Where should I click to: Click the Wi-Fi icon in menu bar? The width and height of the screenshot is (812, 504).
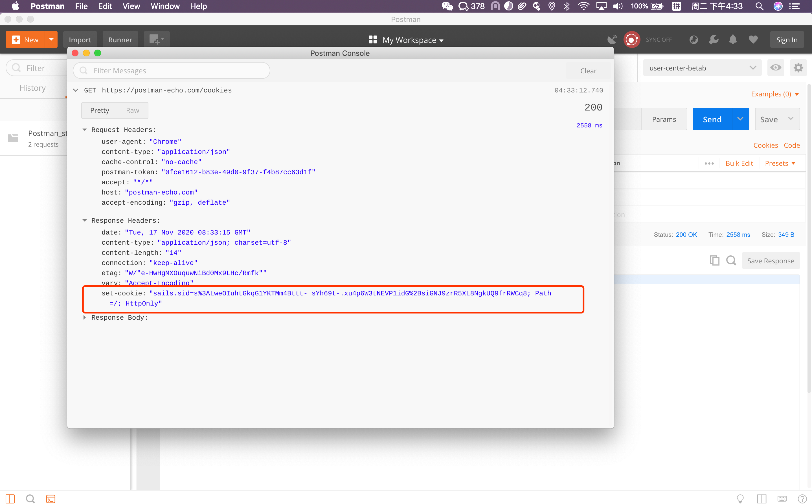click(x=583, y=6)
